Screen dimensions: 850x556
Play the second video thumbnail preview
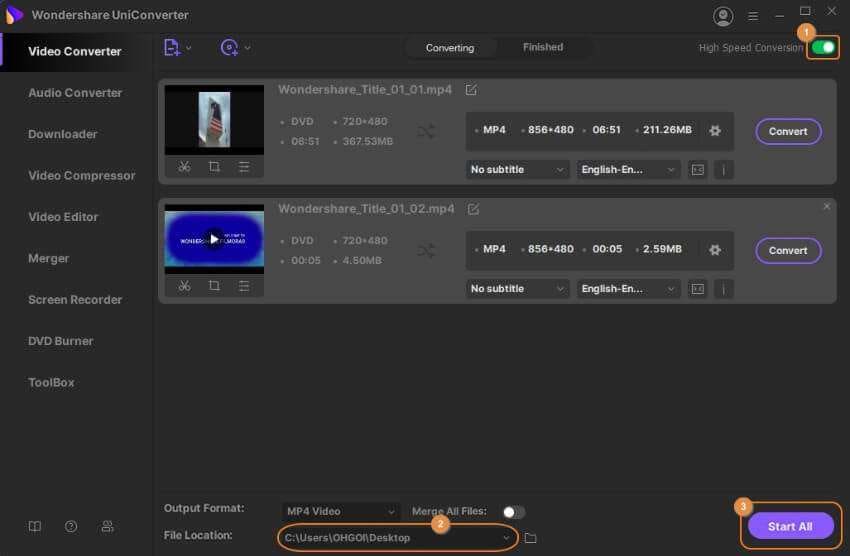pyautogui.click(x=213, y=238)
